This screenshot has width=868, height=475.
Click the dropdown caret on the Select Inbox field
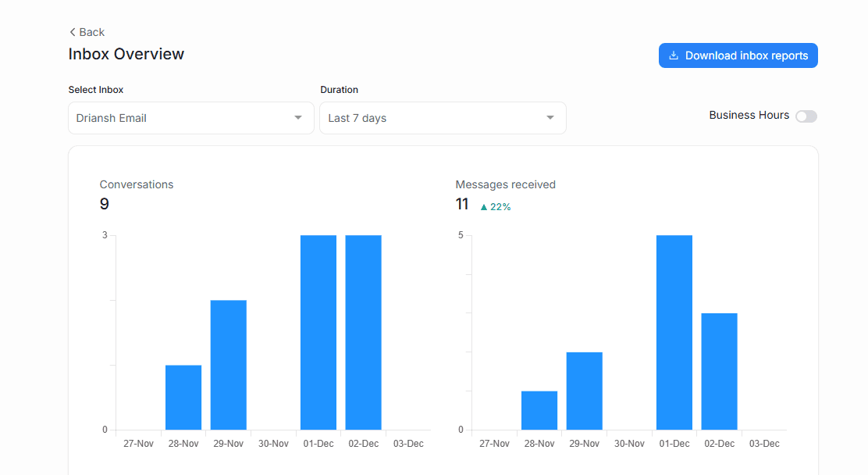pos(297,117)
